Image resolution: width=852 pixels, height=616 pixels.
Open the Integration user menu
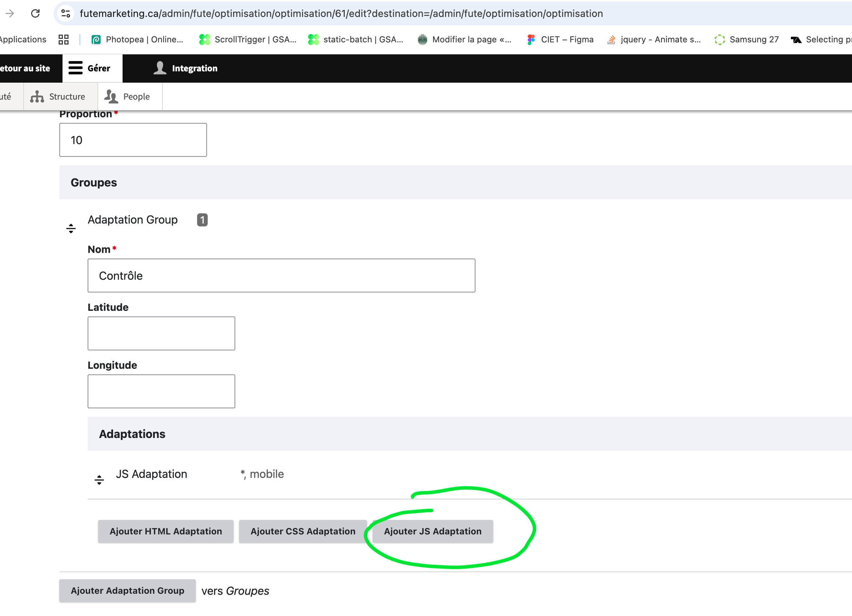186,69
